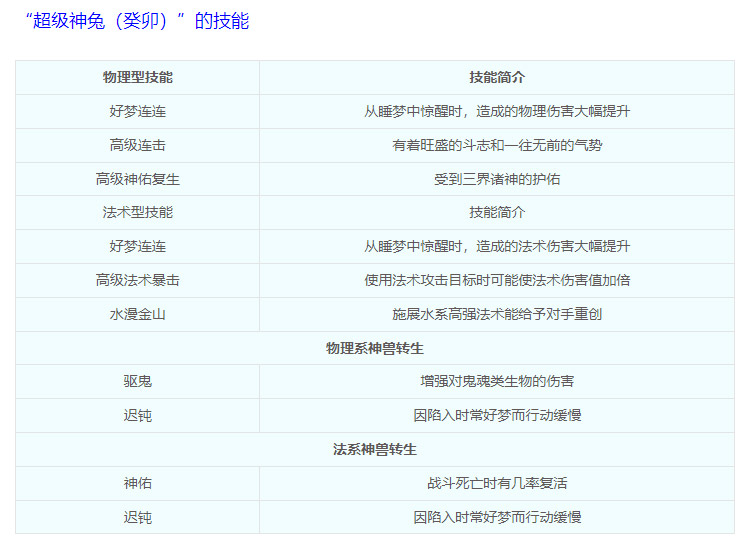Select 好梦连连 in the 物理伤害 row
This screenshot has height=542, width=754.
click(x=138, y=112)
